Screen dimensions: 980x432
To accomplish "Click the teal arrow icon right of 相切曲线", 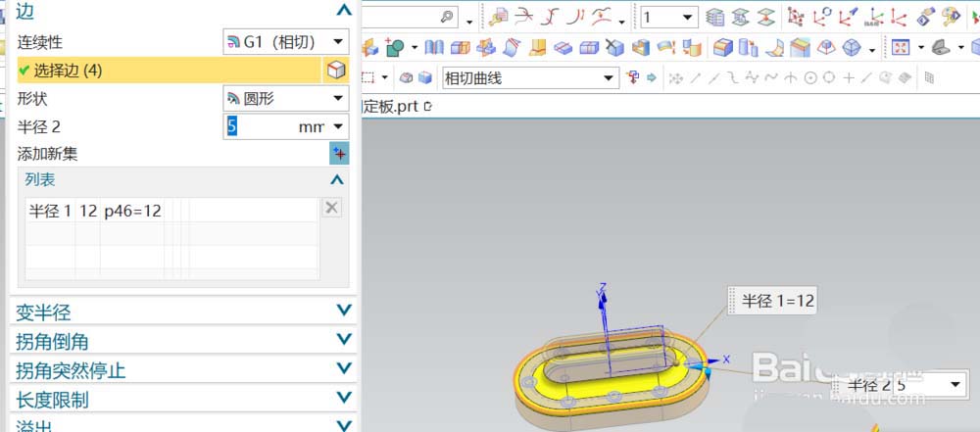I will click(x=652, y=77).
